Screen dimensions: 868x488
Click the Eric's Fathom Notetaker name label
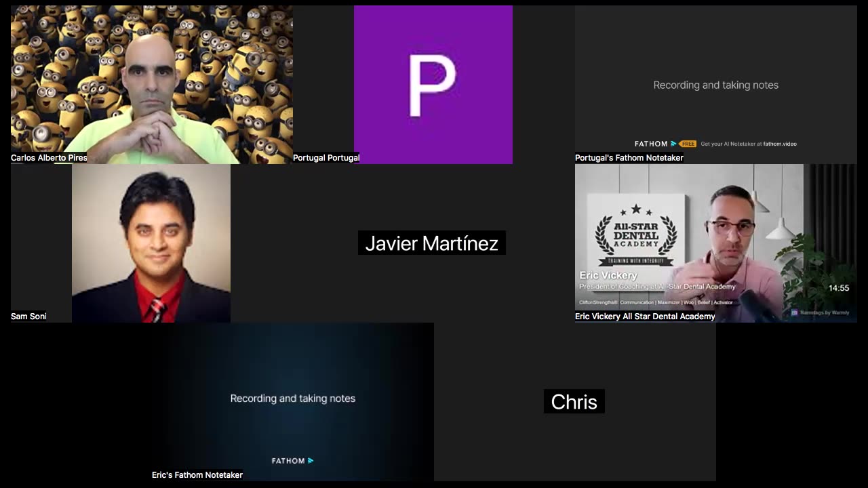coord(197,475)
